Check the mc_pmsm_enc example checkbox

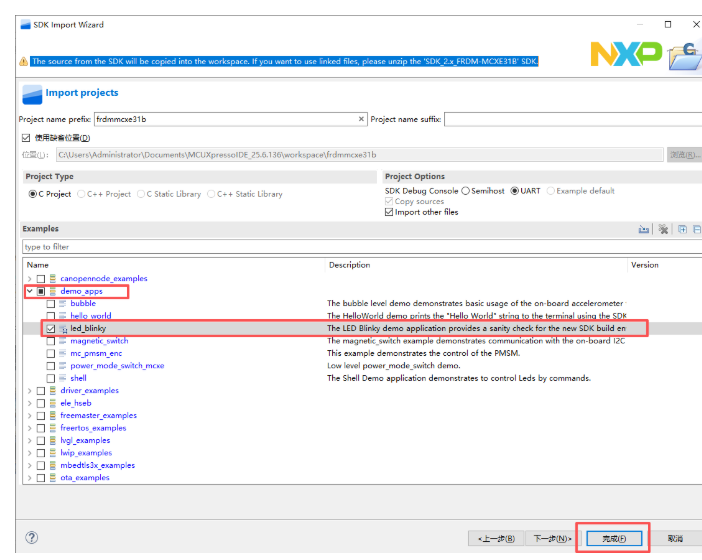(51, 354)
